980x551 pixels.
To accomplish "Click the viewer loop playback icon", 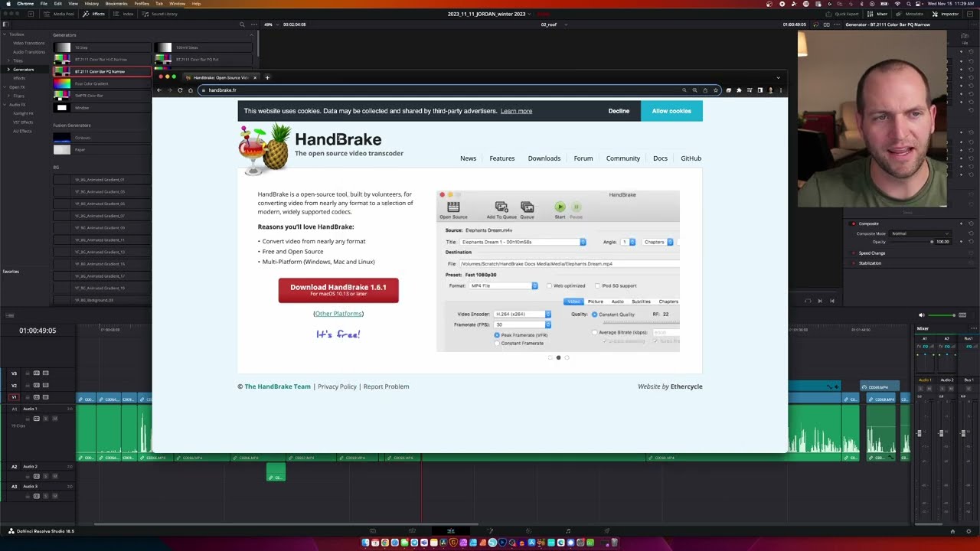I will click(x=808, y=301).
